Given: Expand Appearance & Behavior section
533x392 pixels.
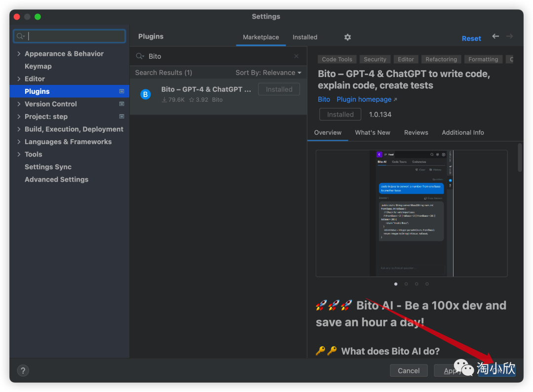Looking at the screenshot, I should coord(19,54).
